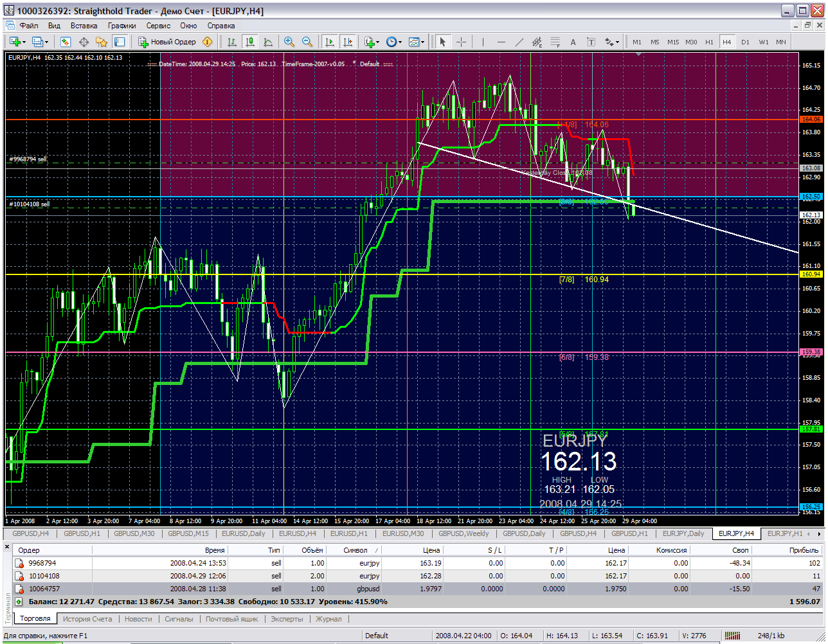The width and height of the screenshot is (828, 644).
Task: Select the M5 timeframe button
Action: [654, 42]
